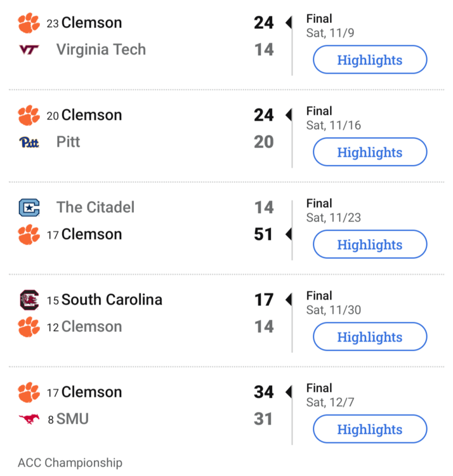The image size is (453, 476).
Task: Watch Highlights for the Pitt game
Action: click(370, 152)
